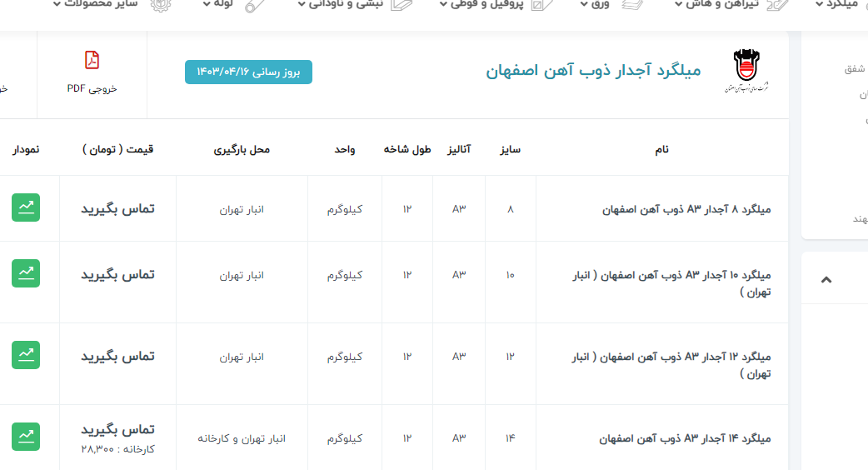Screen dimensions: 868x470
Task: Collapse the sidebar panel with chevron arrow
Action: [x=826, y=280]
